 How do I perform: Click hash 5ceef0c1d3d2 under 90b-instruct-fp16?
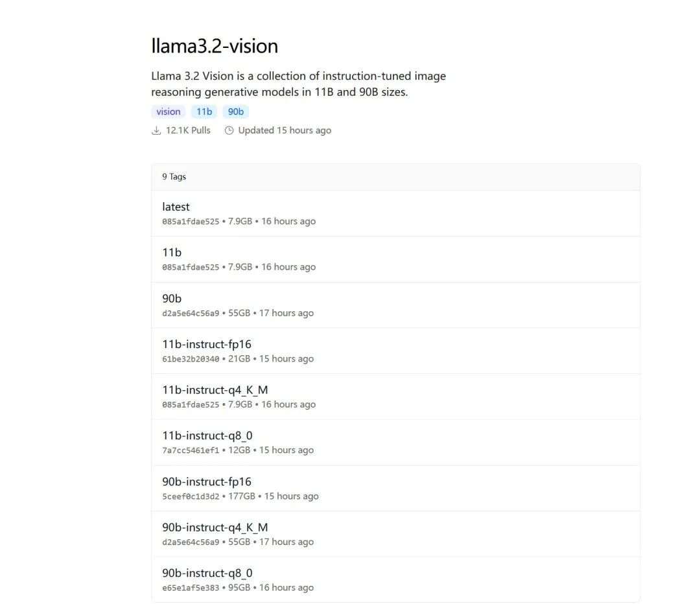point(191,496)
